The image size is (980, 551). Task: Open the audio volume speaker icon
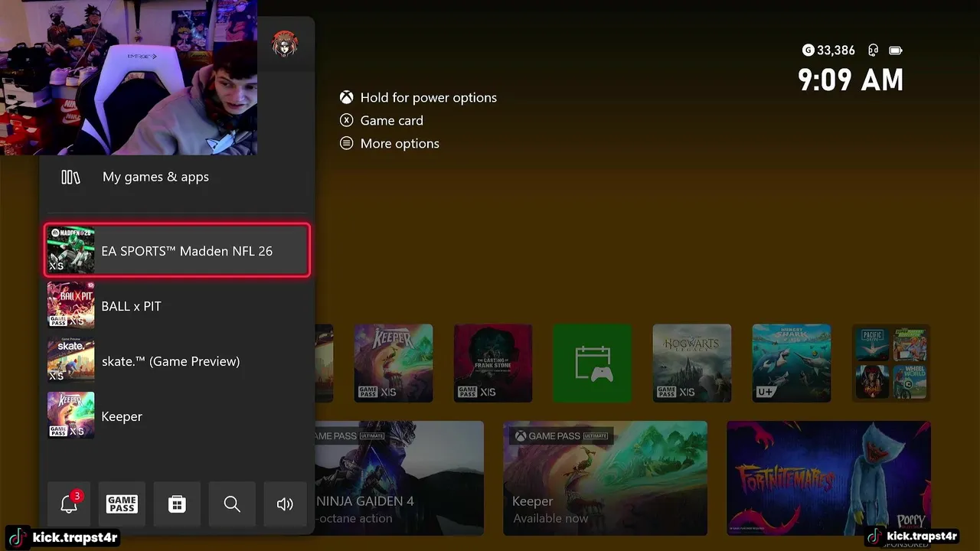[x=285, y=504]
